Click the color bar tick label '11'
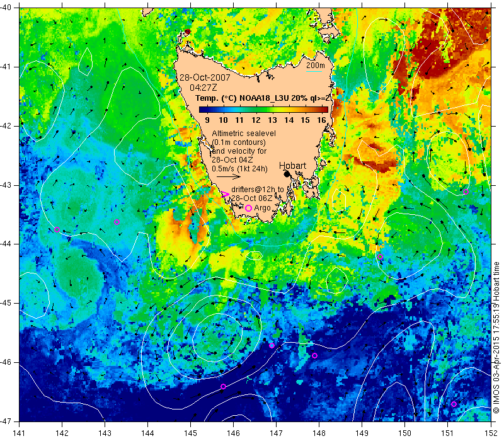Image resolution: width=504 pixels, height=441 pixels. 239,120
